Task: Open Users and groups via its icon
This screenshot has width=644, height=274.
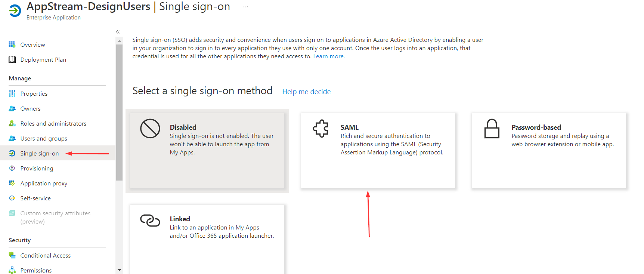Action: (x=12, y=138)
